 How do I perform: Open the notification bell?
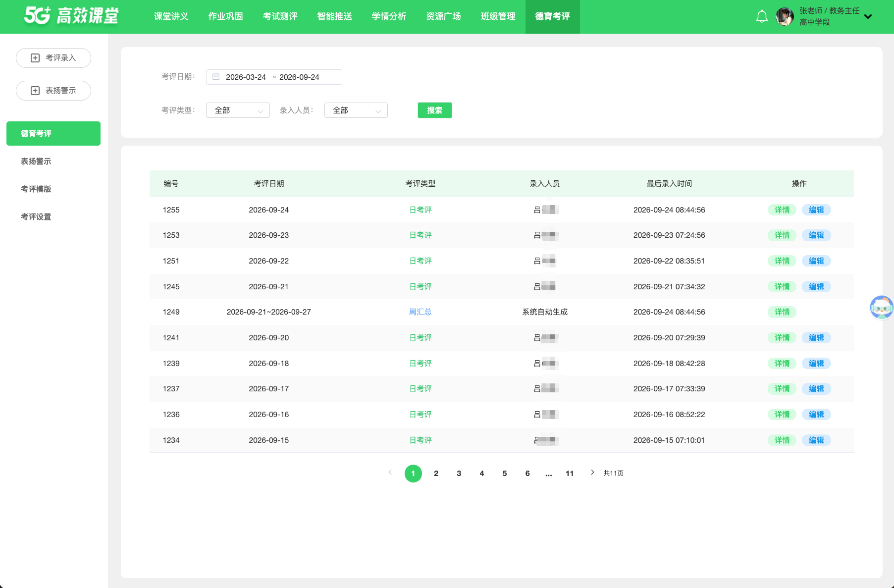pyautogui.click(x=762, y=16)
